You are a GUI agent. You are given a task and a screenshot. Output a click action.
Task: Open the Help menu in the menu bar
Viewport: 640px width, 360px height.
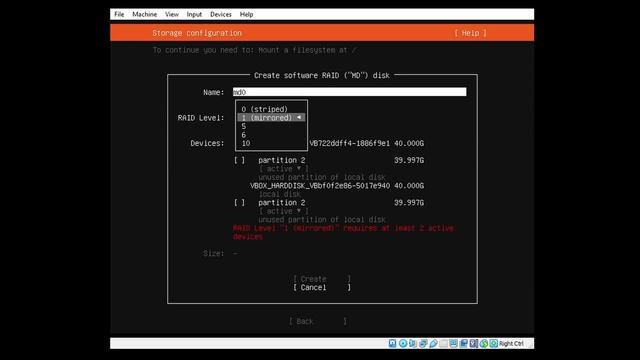point(246,14)
